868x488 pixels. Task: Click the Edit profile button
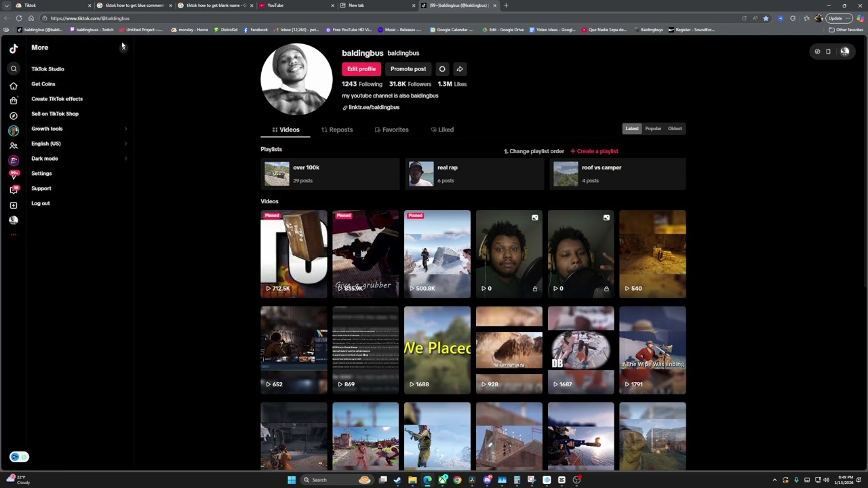361,69
